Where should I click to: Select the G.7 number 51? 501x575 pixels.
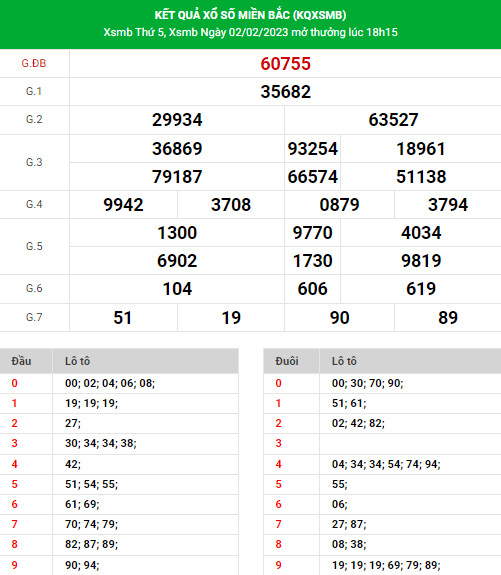click(122, 318)
